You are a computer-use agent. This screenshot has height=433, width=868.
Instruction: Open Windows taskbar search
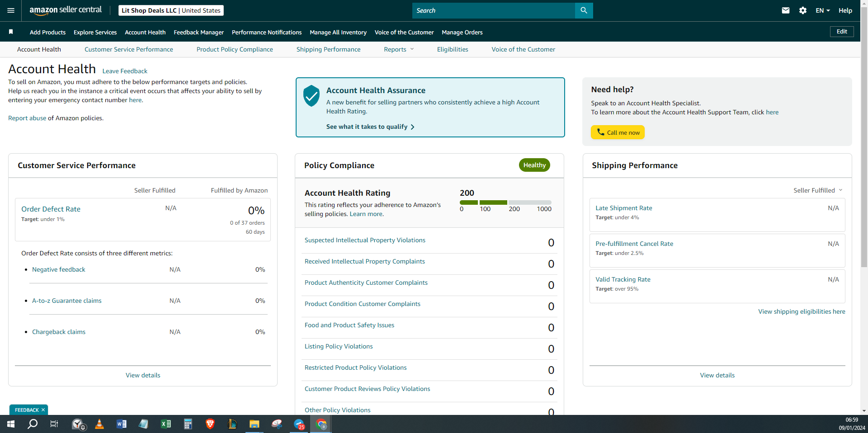pyautogui.click(x=33, y=424)
